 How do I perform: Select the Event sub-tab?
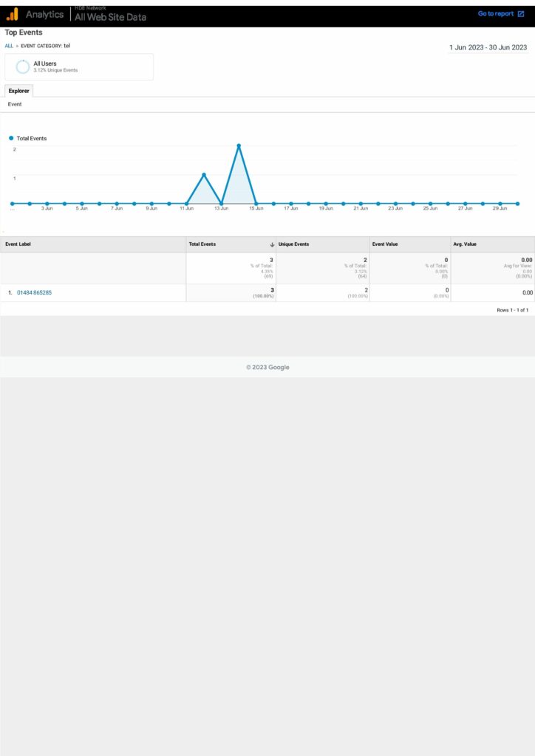pos(15,105)
